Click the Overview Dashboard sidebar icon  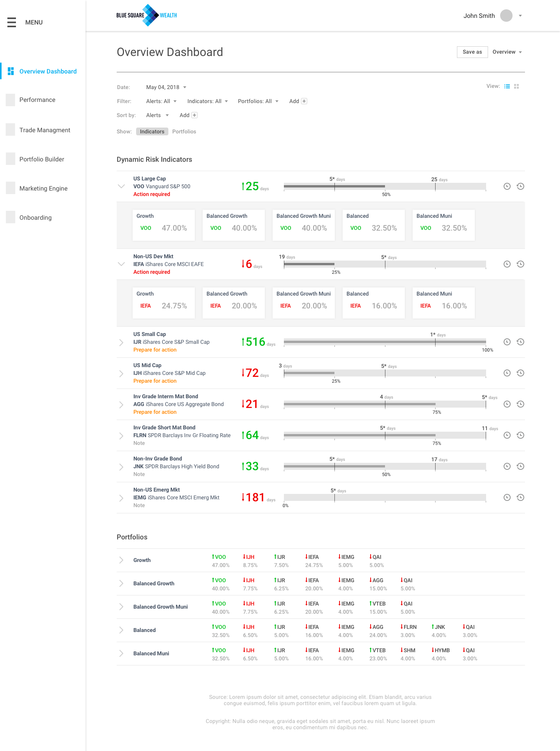coord(11,71)
